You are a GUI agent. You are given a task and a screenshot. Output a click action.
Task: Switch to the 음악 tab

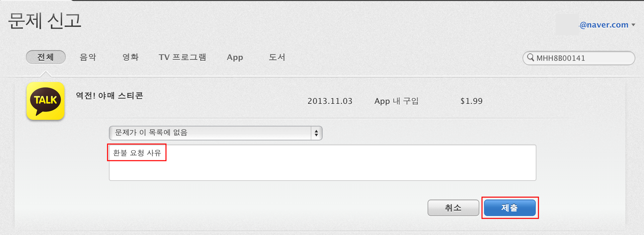88,57
